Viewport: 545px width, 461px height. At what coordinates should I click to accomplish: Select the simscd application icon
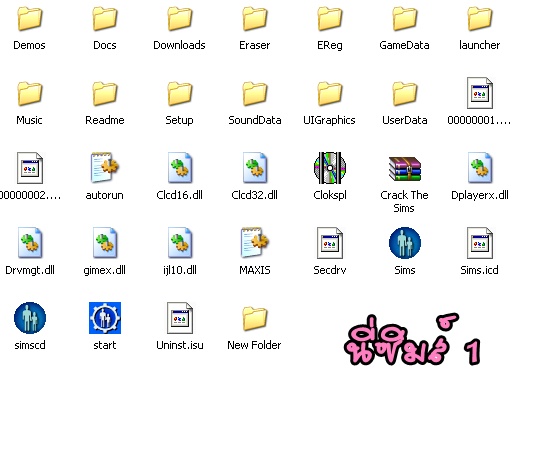(30, 318)
